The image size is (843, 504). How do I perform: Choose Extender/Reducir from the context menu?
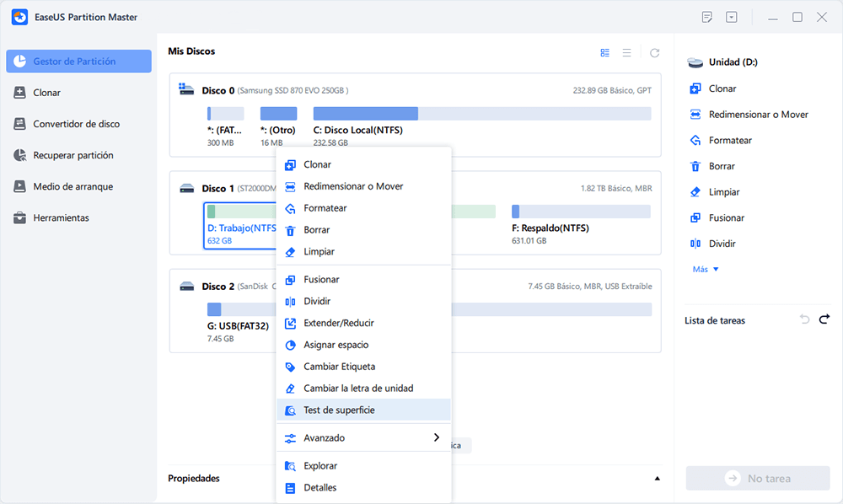pos(363,323)
